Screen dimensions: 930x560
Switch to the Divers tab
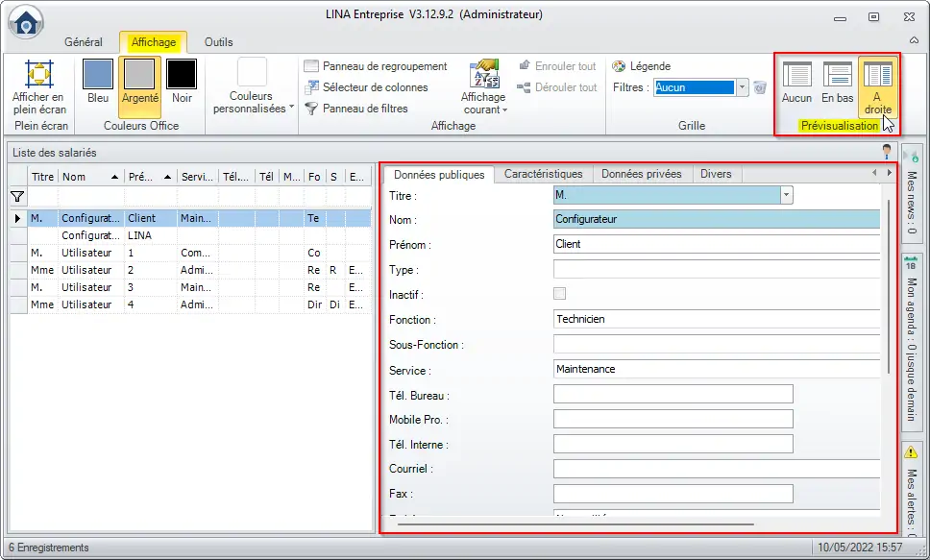(716, 174)
